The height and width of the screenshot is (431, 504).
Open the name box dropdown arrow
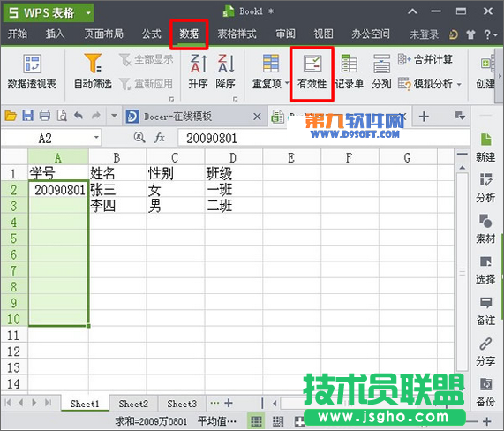tap(96, 138)
